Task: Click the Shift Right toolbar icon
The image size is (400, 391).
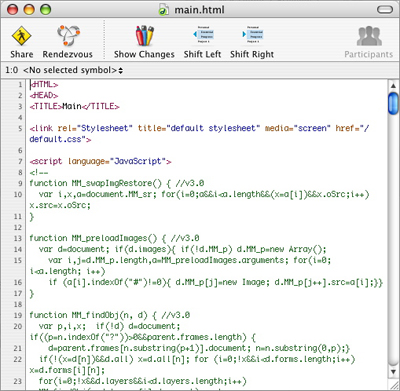Action: tap(252, 34)
